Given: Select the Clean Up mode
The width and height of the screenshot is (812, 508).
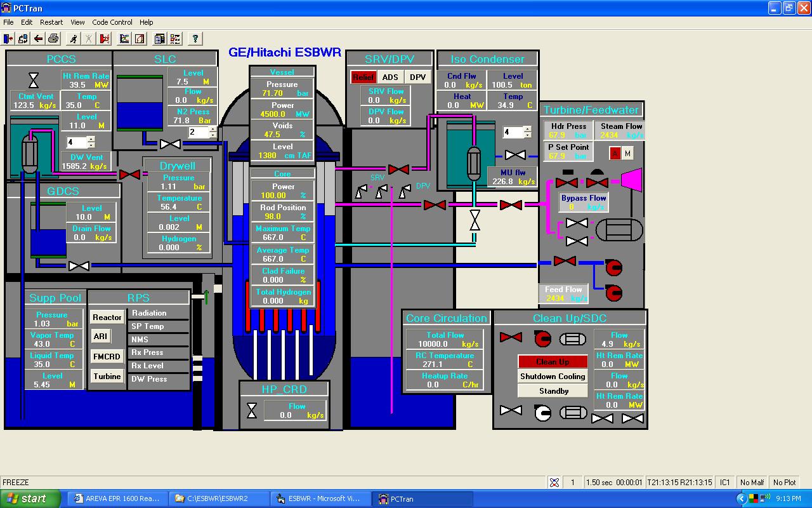Looking at the screenshot, I should pos(553,361).
